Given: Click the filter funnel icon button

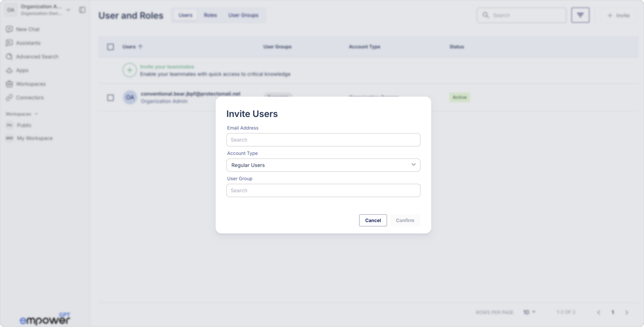Looking at the screenshot, I should pos(580,15).
